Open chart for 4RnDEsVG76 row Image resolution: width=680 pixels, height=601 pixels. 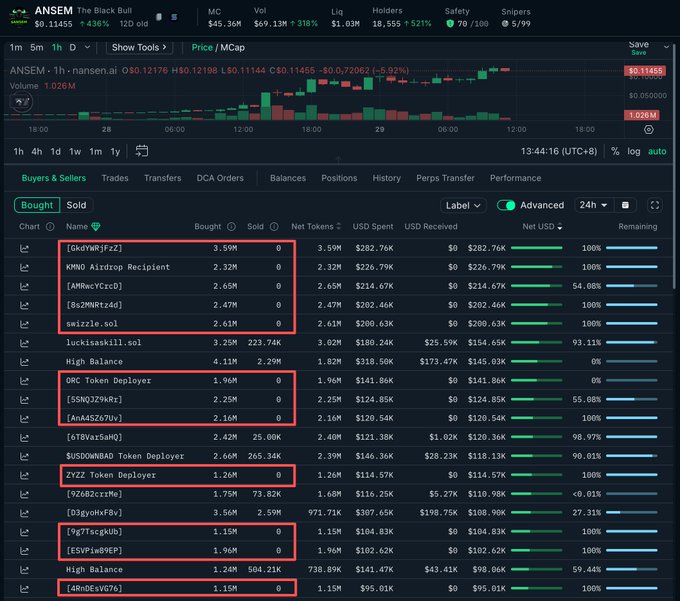pos(24,588)
